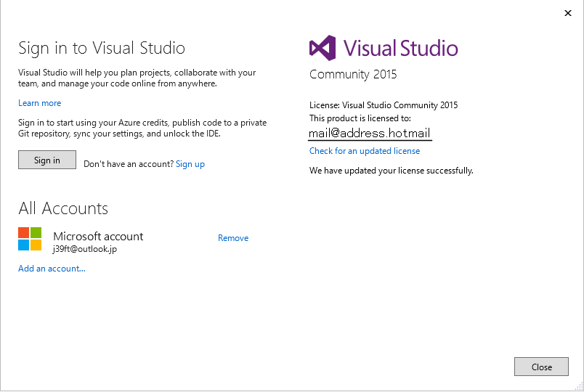Click the purple Visual Studio logo icon

click(x=323, y=48)
